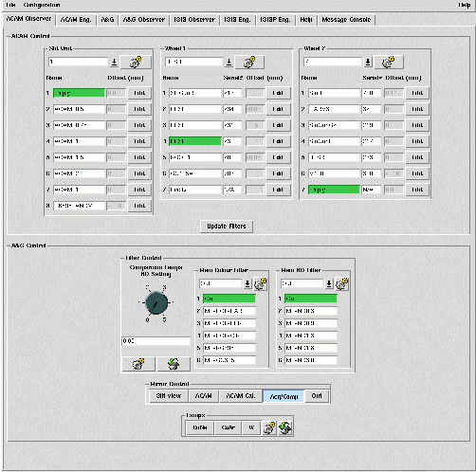The height and width of the screenshot is (472, 476).
Task: Click the ND setting value input field
Action: (156, 341)
